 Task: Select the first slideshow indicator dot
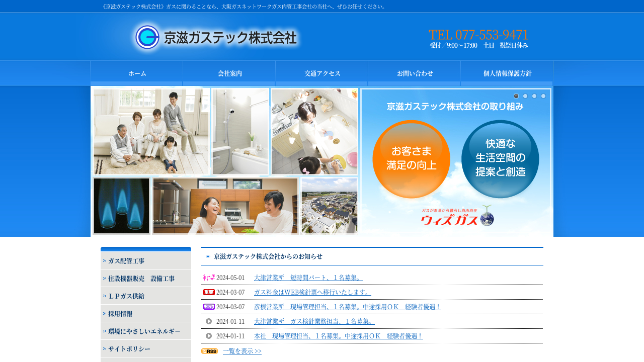pos(516,96)
